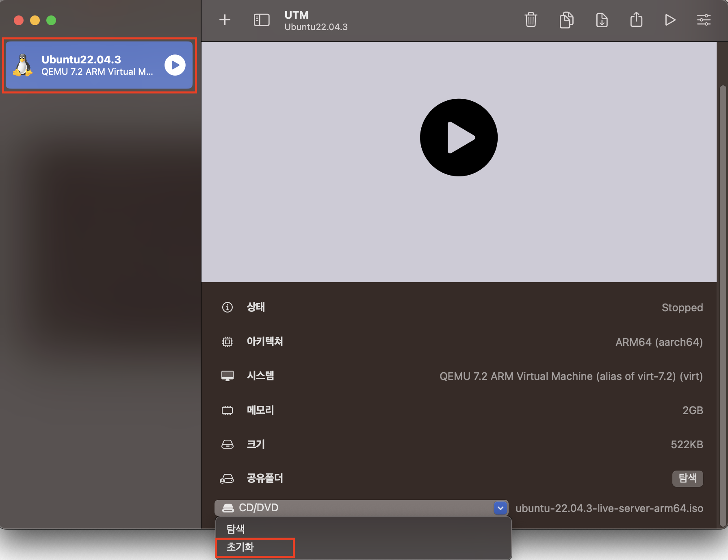Image resolution: width=728 pixels, height=560 pixels.
Task: Open the CD/DVD dropdown arrow
Action: click(x=500, y=508)
